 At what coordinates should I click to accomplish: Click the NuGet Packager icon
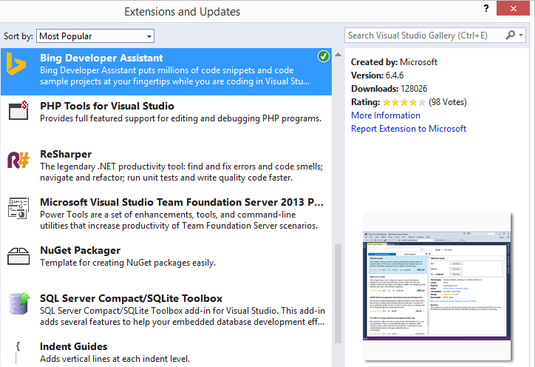tap(18, 256)
